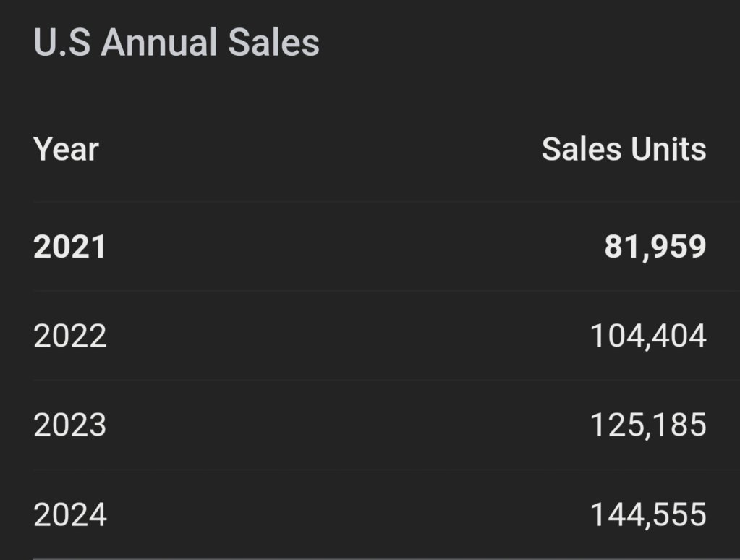This screenshot has width=740, height=560.
Task: Click the 144,555 sales value
Action: coord(648,514)
